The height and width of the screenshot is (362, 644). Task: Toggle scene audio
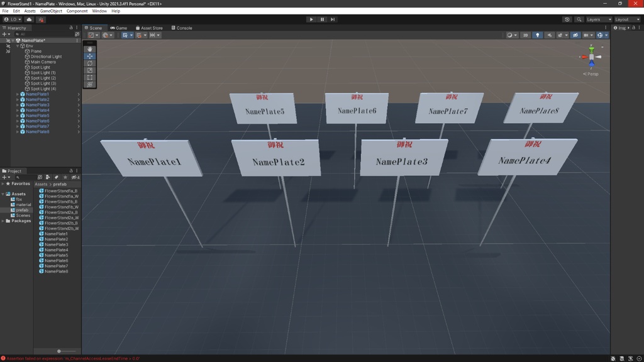549,35
